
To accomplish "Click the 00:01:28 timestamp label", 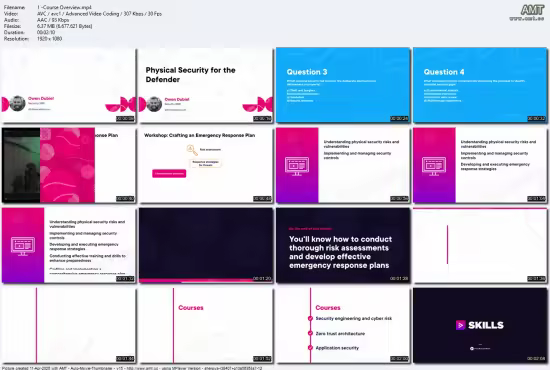I will 399,278.
